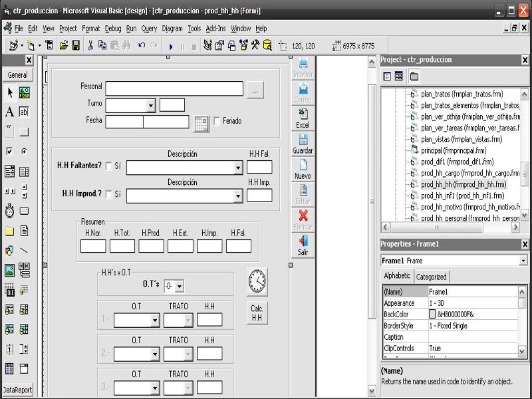The height and width of the screenshot is (399, 532).
Task: Select the Pointer tool in toolbox
Action: (10, 92)
